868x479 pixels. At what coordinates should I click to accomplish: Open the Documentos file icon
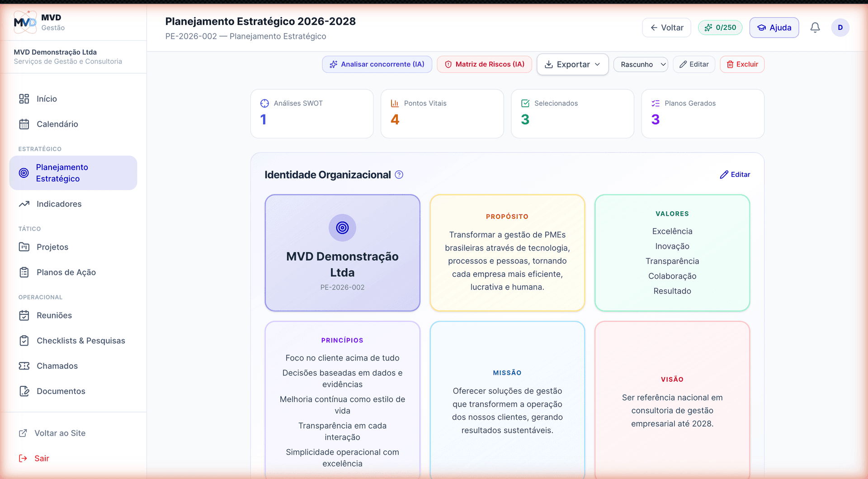tap(24, 391)
